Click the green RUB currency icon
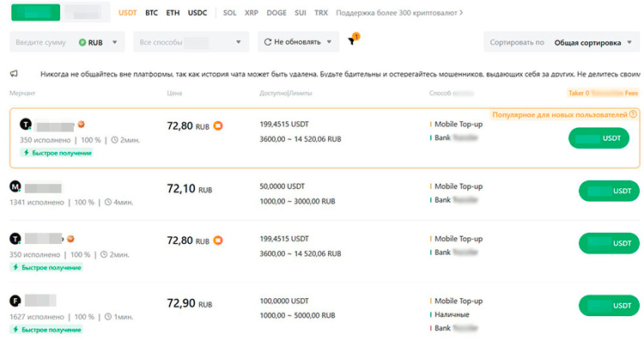644x341 pixels. [82, 42]
